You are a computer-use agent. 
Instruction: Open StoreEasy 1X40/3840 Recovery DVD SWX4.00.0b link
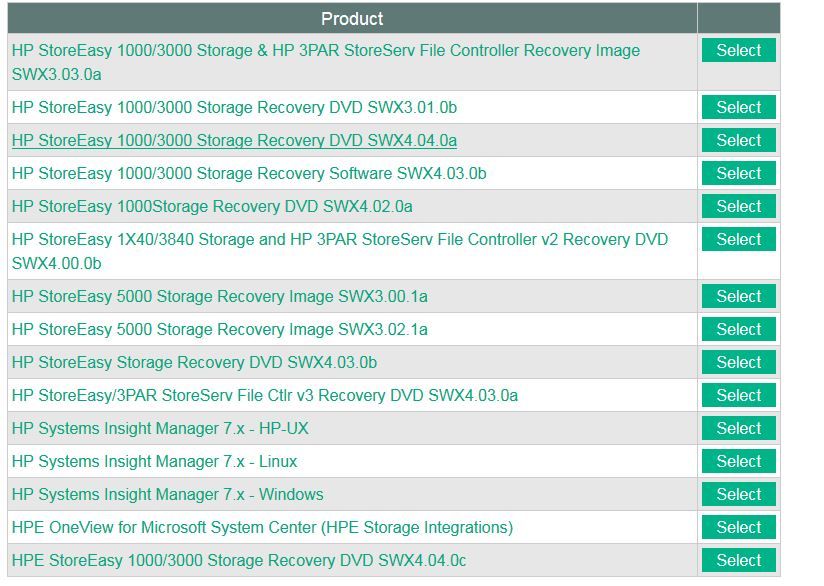tap(339, 251)
